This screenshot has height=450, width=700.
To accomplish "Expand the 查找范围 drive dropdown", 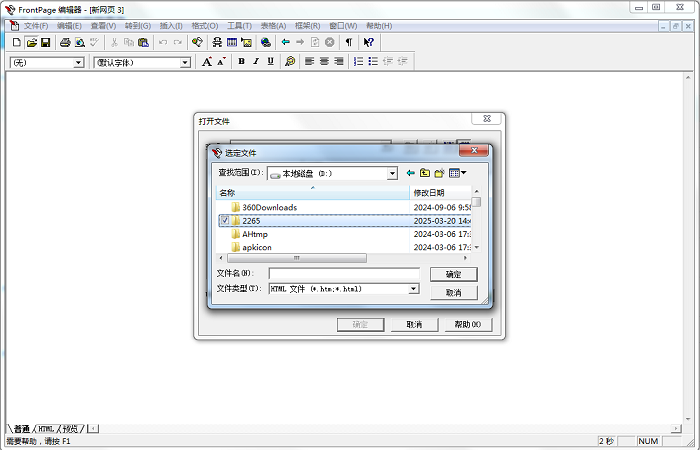I will pos(392,173).
